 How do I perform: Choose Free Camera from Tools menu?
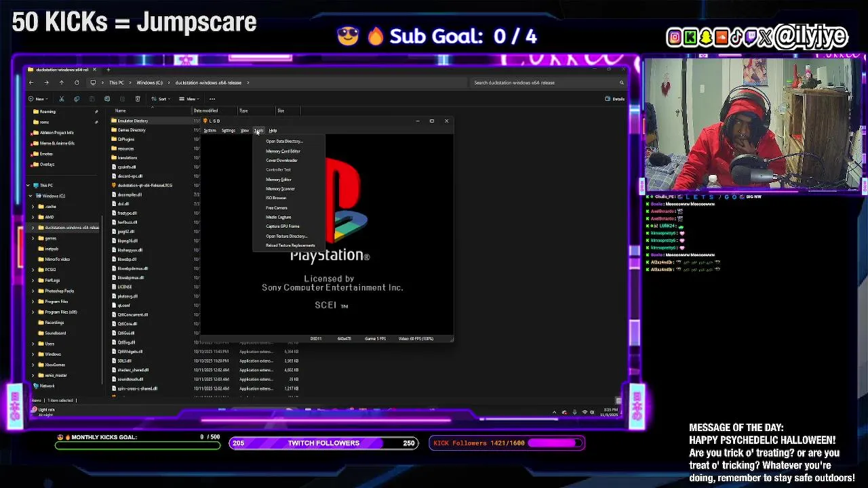289,207
